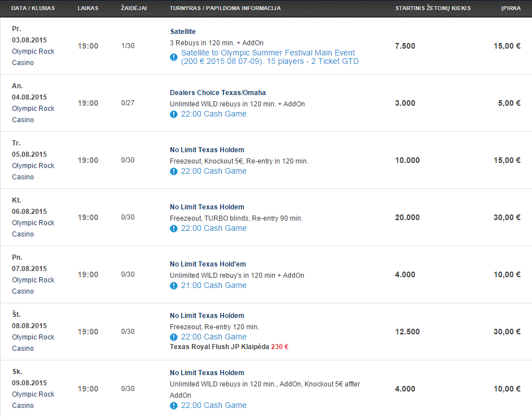532x417 pixels.
Task: Click starting chips value 20.000
Action: [x=407, y=217]
